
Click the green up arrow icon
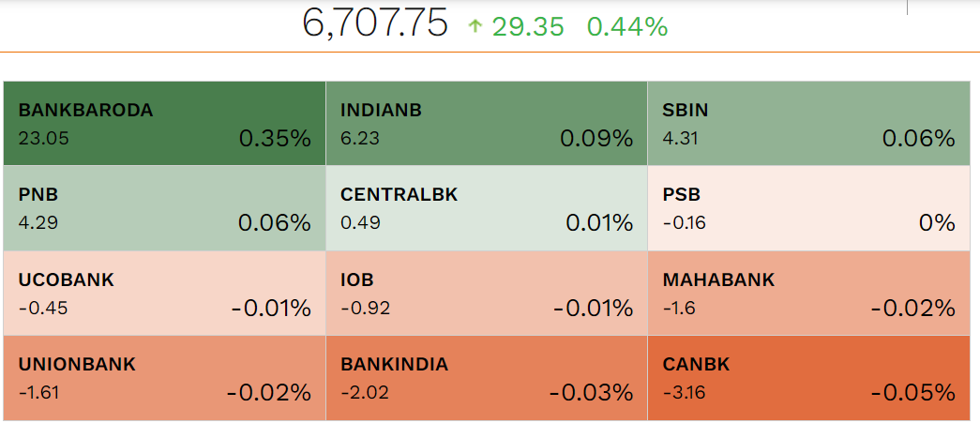pyautogui.click(x=475, y=27)
